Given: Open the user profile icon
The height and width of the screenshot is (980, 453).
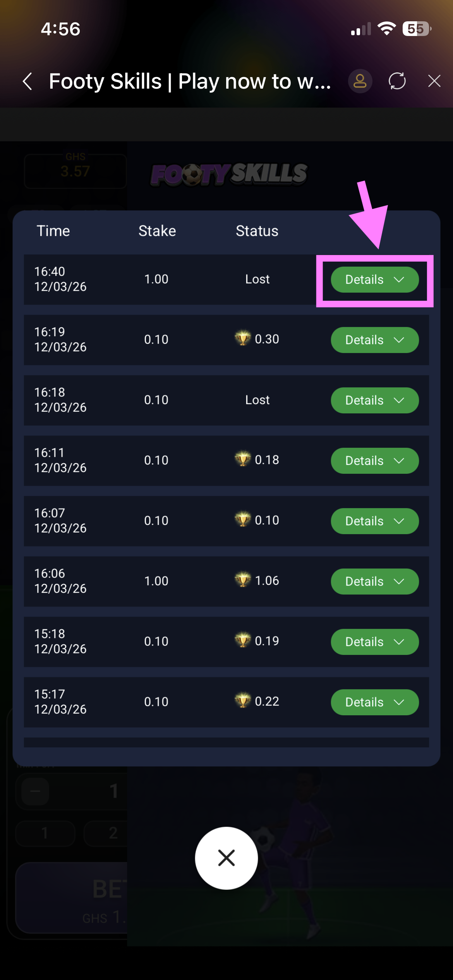Looking at the screenshot, I should [x=360, y=81].
